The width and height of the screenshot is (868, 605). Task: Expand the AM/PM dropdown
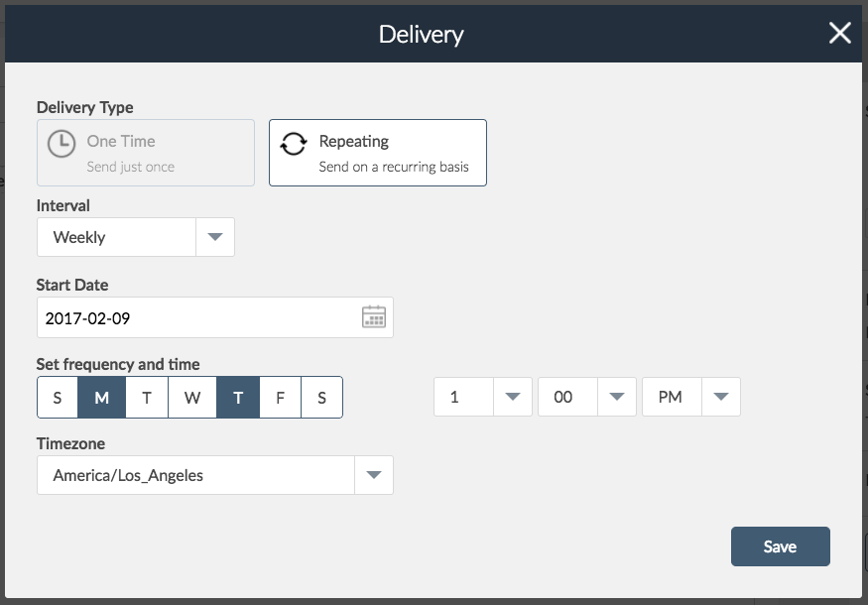[x=690, y=397]
